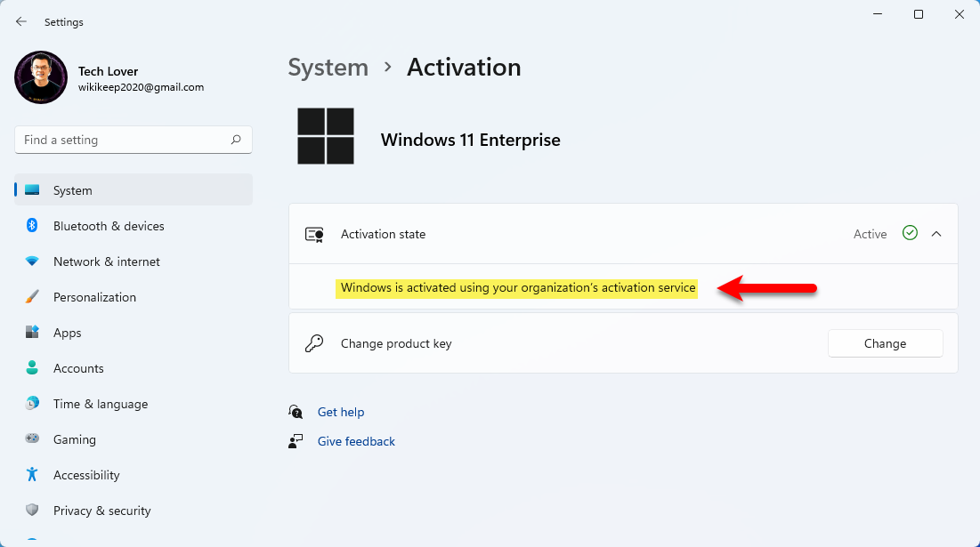The image size is (980, 547).
Task: Click the breadcrumb chevron separator
Action: point(388,67)
